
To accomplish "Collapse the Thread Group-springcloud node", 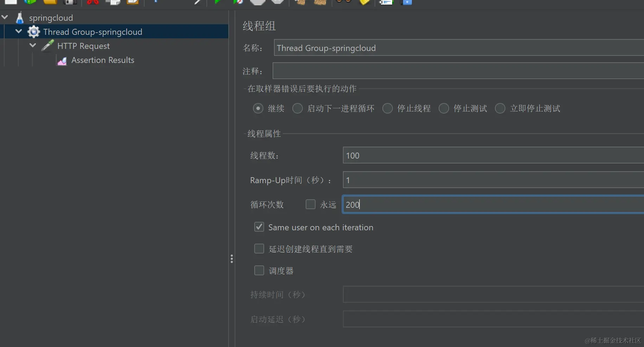I will point(19,31).
